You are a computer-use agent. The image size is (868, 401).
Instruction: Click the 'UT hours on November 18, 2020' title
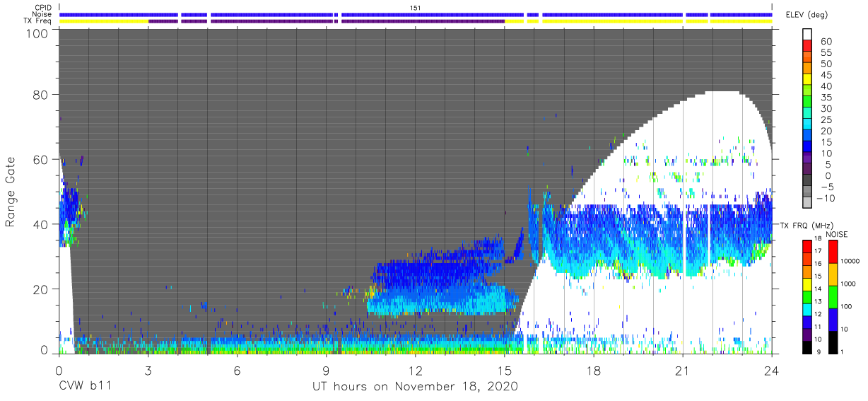pyautogui.click(x=416, y=387)
